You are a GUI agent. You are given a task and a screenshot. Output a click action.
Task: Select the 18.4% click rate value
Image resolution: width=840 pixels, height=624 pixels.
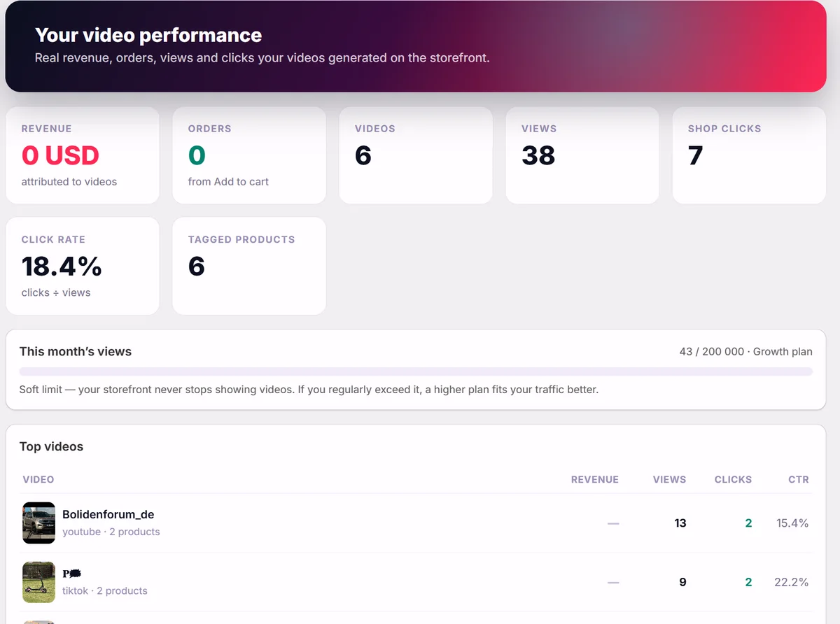tap(62, 267)
